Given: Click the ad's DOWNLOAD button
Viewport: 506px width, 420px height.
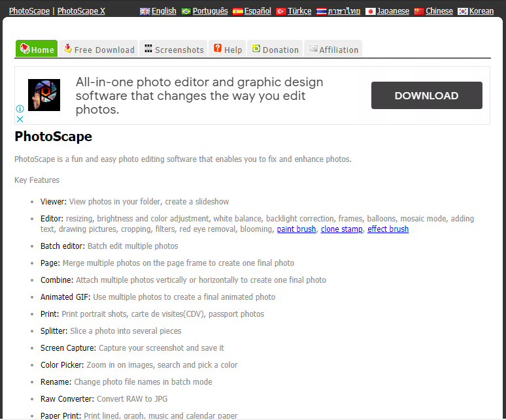Looking at the screenshot, I should (x=427, y=95).
